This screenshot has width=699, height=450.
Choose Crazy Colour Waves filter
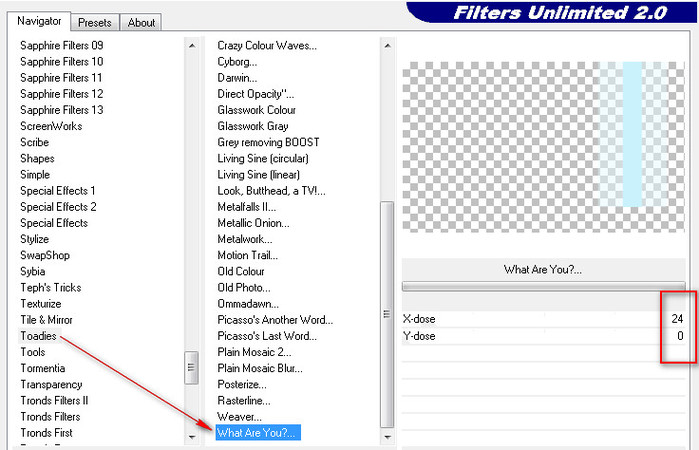267,45
